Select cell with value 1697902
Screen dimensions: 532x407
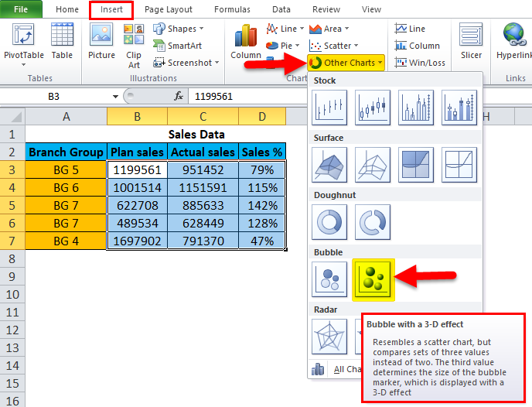(137, 241)
